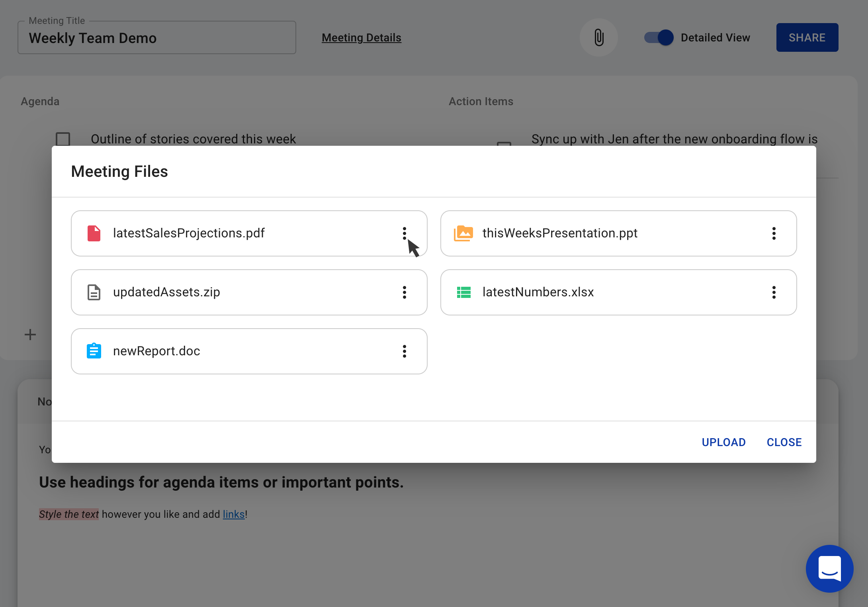868x607 pixels.
Task: Click the UPLOAD button in dialog
Action: coord(723,442)
